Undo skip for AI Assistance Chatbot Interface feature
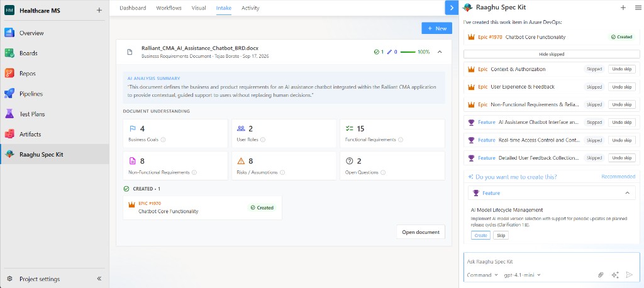 pyautogui.click(x=622, y=123)
